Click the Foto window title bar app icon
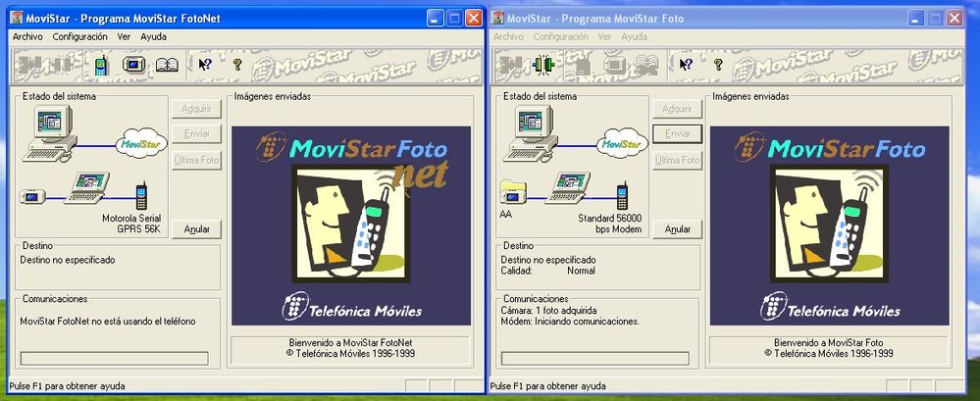Viewport: 980px width, 401px height. coord(497,18)
